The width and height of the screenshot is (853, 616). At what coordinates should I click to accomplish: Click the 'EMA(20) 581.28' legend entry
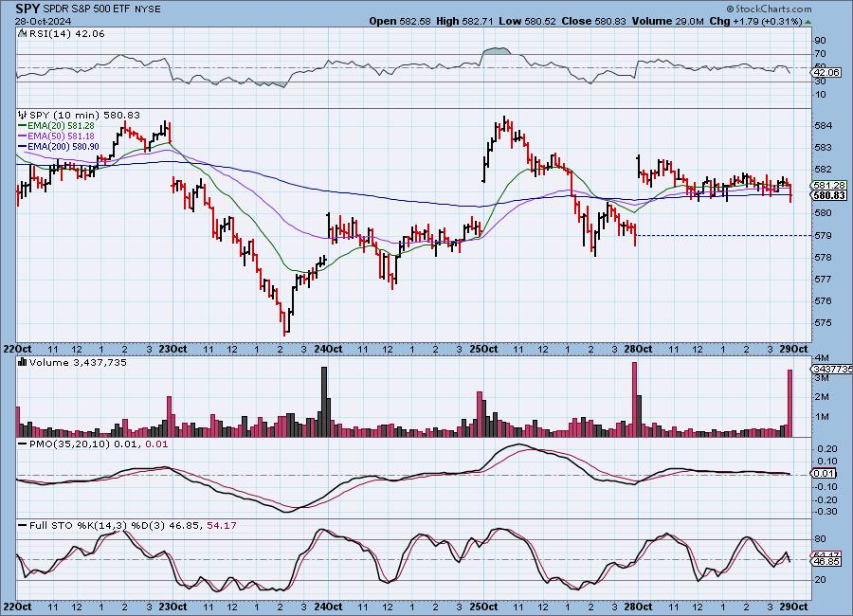[61, 126]
